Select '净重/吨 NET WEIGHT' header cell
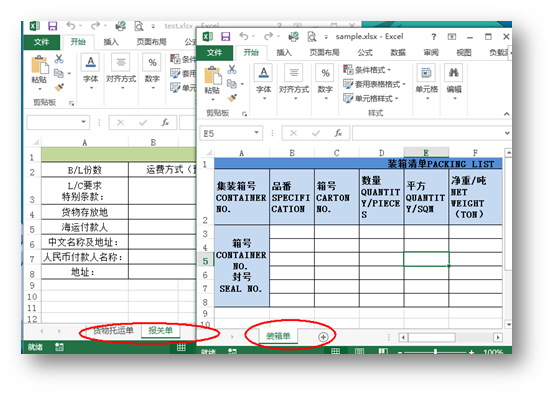Viewport: 554px width, 396px height. pyautogui.click(x=475, y=197)
